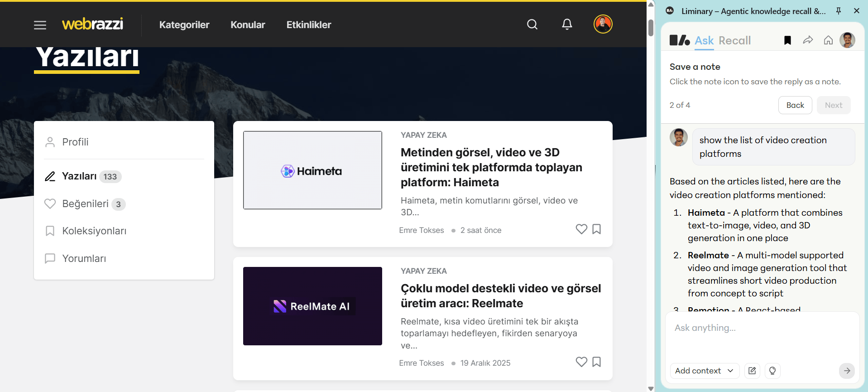
Task: Click the search magnifier icon
Action: (x=532, y=24)
